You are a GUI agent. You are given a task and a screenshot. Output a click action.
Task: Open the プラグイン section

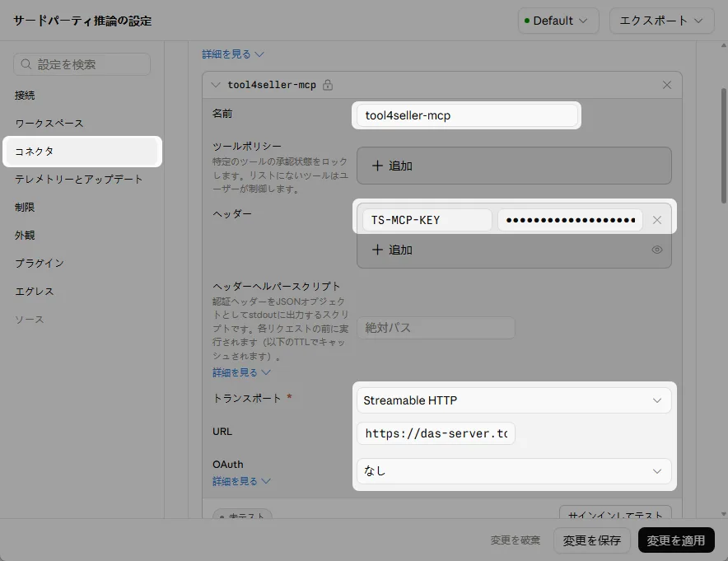tap(40, 264)
